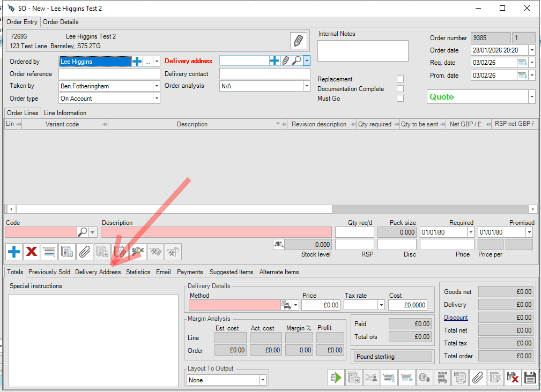Screen dimensions: 541x392
Task: Expand the Quote status dropdown
Action: (x=532, y=97)
